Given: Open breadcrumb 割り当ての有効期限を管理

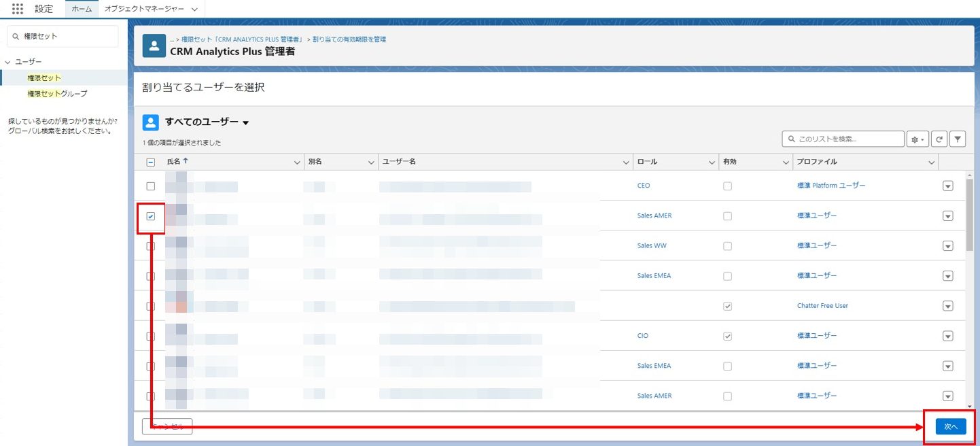Looking at the screenshot, I should click(x=349, y=39).
